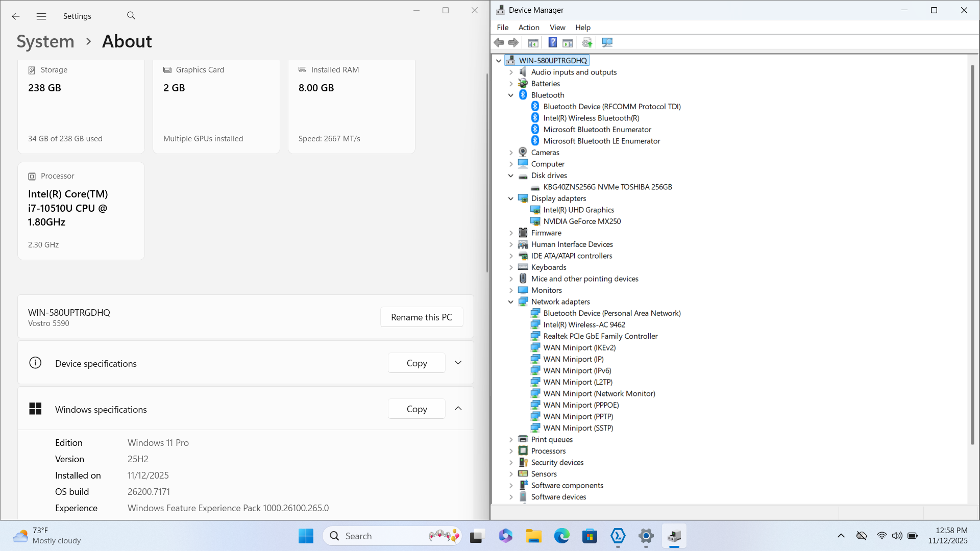Click the Settings search magnifier icon

point(131,16)
